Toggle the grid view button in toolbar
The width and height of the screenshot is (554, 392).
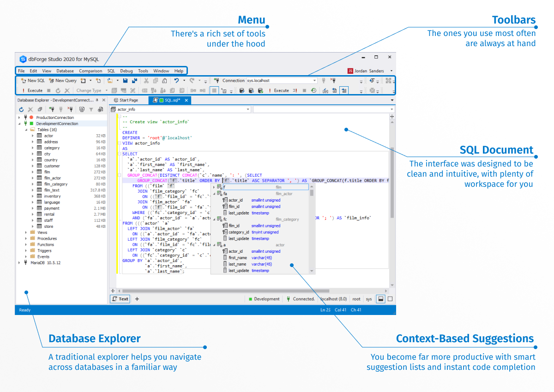tap(214, 90)
